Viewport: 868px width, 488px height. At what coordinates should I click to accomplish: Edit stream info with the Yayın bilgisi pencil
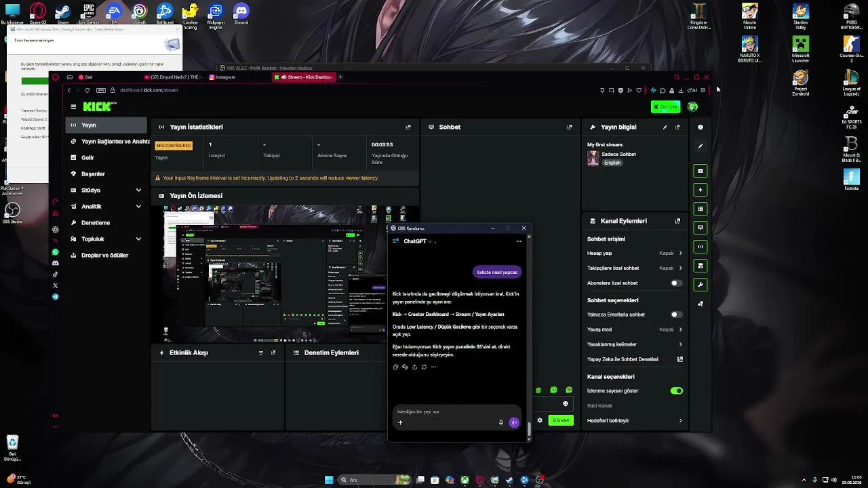coord(665,127)
